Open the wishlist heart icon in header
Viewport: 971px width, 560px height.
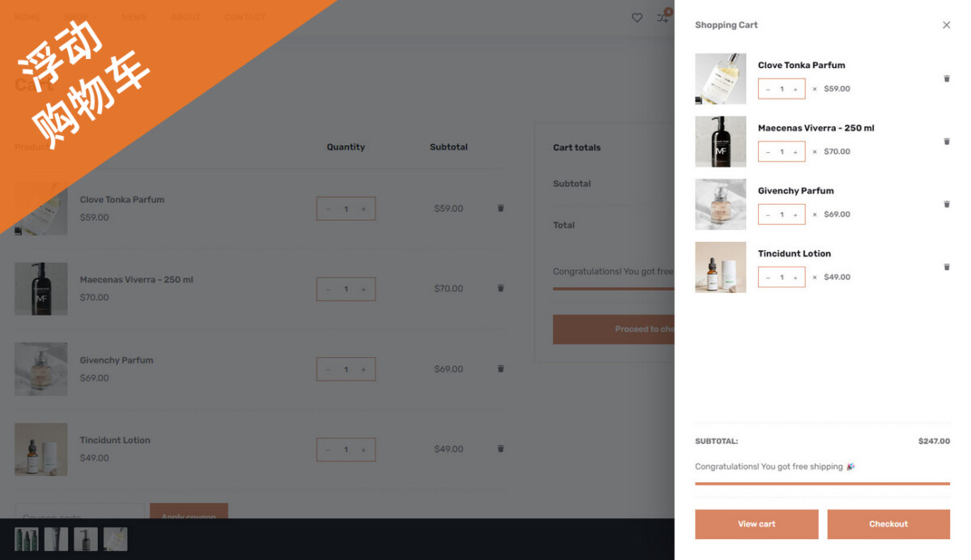(637, 18)
